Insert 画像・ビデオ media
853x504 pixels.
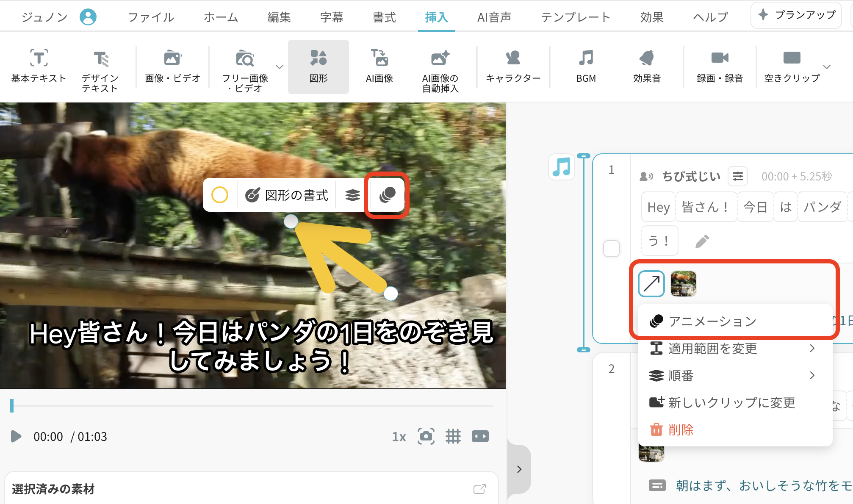172,66
